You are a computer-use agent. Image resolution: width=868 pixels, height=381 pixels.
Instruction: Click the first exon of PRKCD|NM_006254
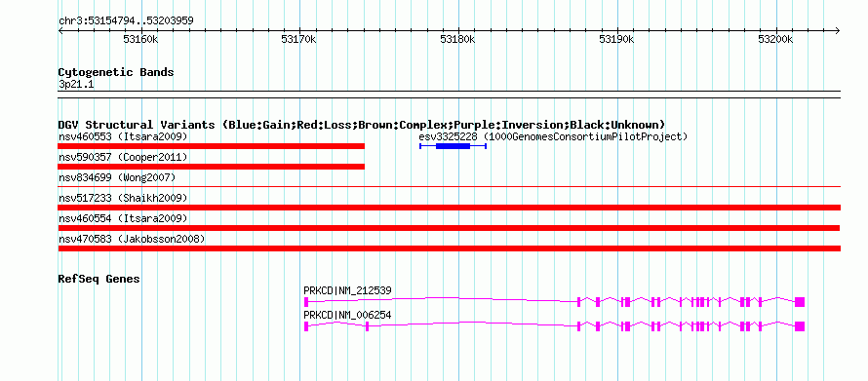coord(305,326)
